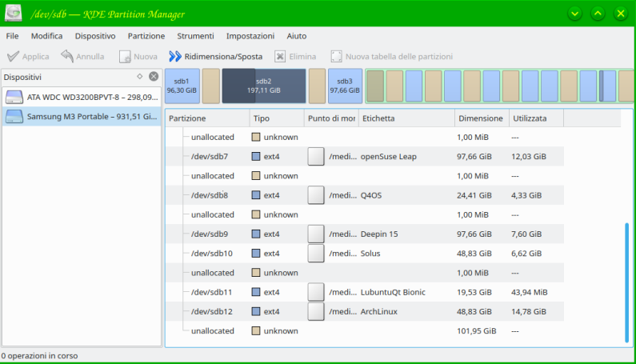This screenshot has height=364, width=636.
Task: Click mount point icon of Deepin 15 row
Action: pos(316,234)
